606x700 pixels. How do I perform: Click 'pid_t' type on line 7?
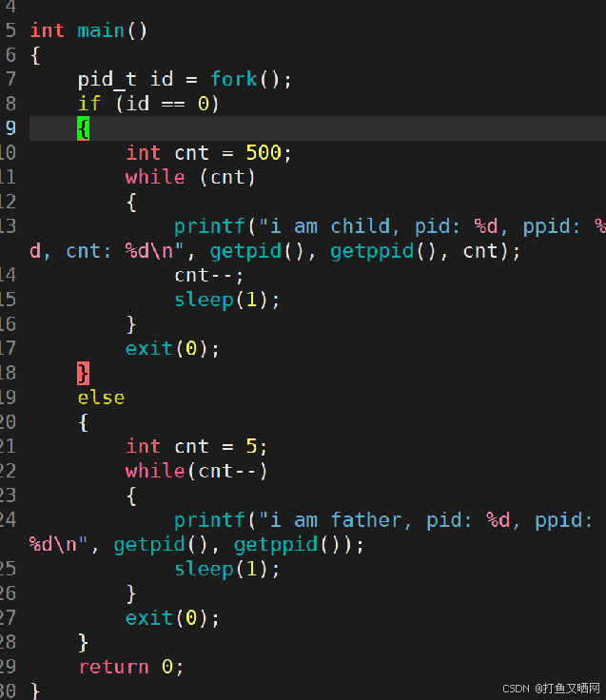pos(108,80)
